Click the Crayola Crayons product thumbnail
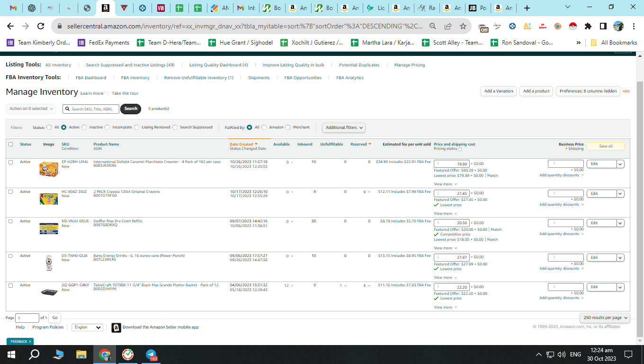 [x=49, y=199]
